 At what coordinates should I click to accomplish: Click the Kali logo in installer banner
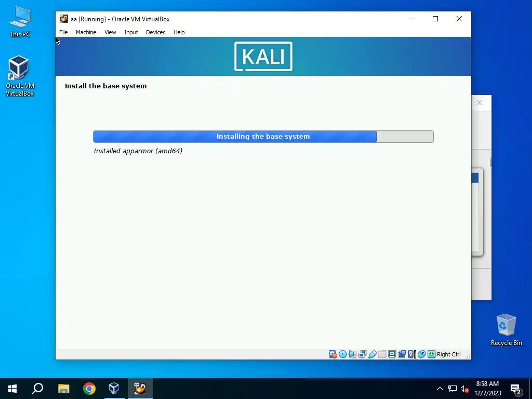pos(263,56)
